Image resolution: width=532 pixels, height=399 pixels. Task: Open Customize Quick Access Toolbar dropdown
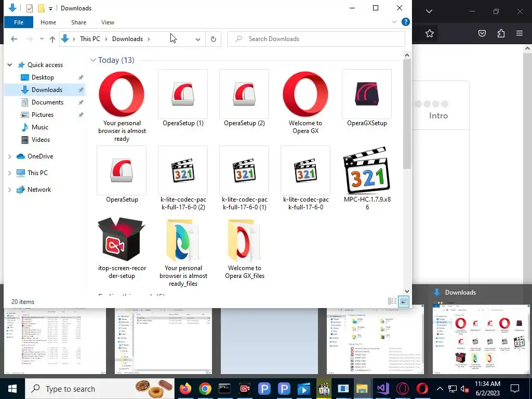tap(50, 8)
